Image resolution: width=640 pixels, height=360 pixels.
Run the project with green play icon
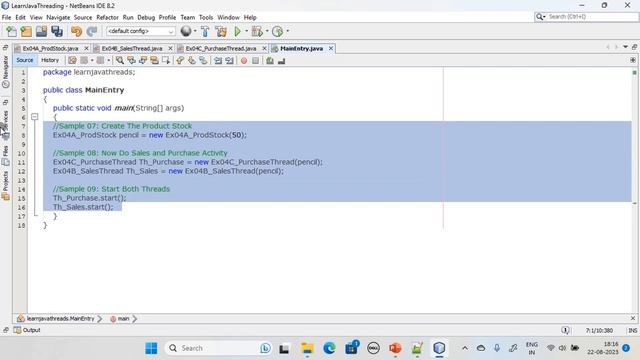click(238, 31)
